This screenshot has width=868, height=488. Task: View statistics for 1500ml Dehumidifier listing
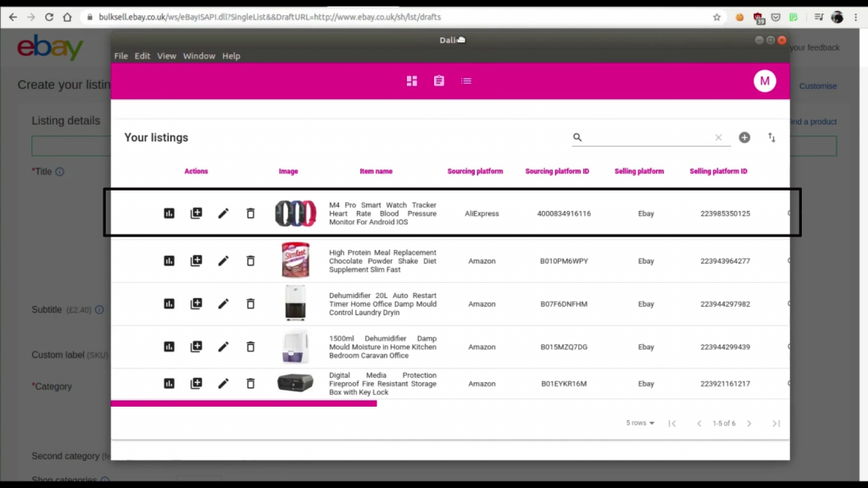169,347
